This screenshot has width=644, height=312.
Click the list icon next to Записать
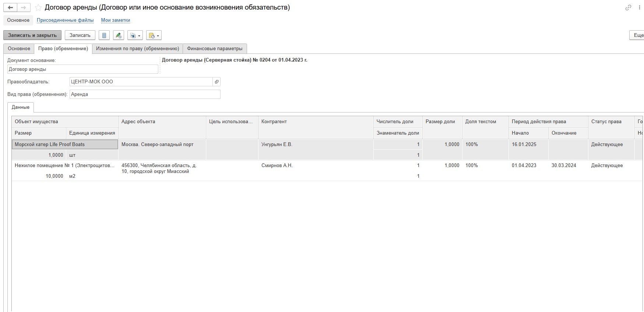pos(104,35)
